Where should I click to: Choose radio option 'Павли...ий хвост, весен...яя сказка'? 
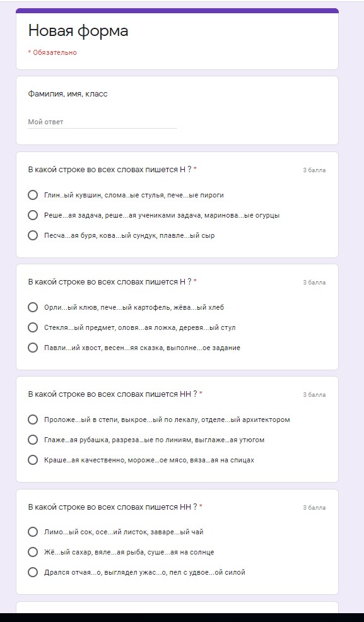tap(33, 348)
